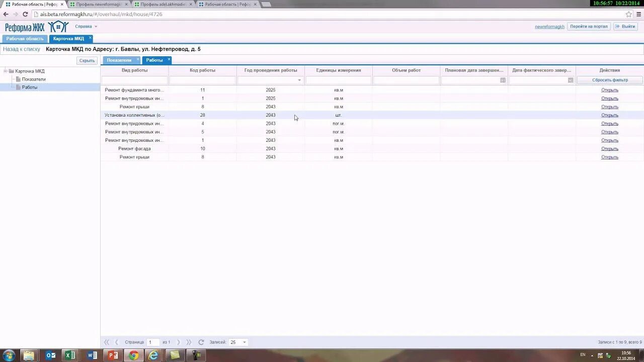Switch to the Показатели inner tab
The height and width of the screenshot is (362, 644).
click(119, 60)
